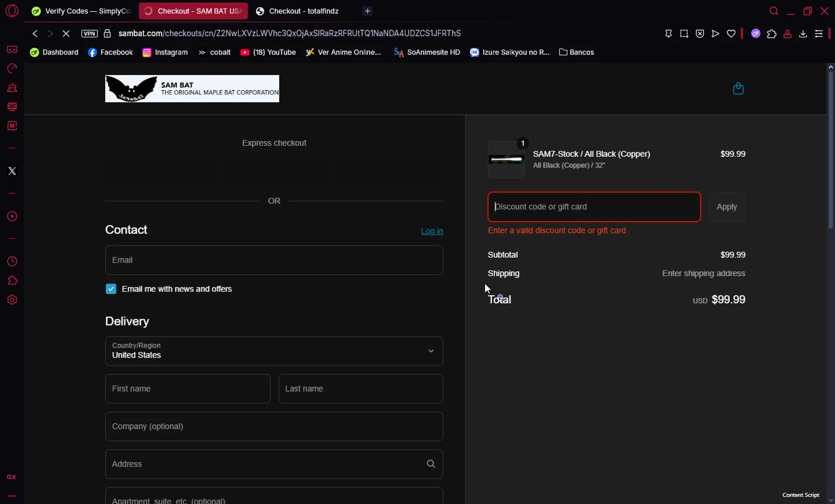Screen dimensions: 835x504
Task: Open the X (Twitter) sidebar panel
Action: [x=12, y=171]
